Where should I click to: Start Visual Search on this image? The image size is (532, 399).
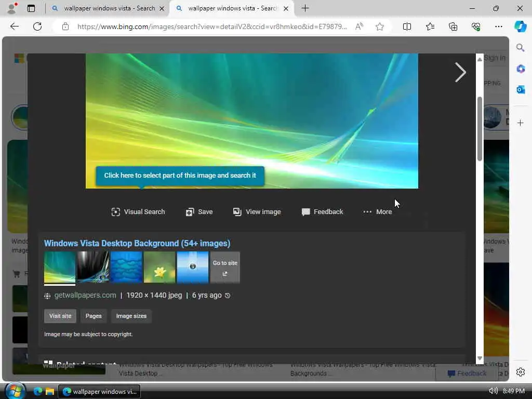(138, 212)
